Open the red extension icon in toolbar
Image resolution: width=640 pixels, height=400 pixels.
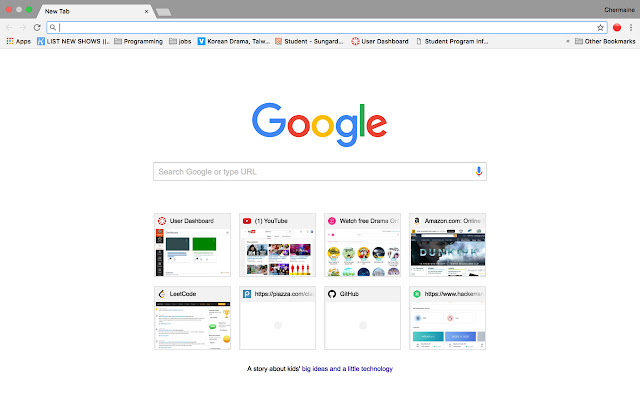coord(617,27)
